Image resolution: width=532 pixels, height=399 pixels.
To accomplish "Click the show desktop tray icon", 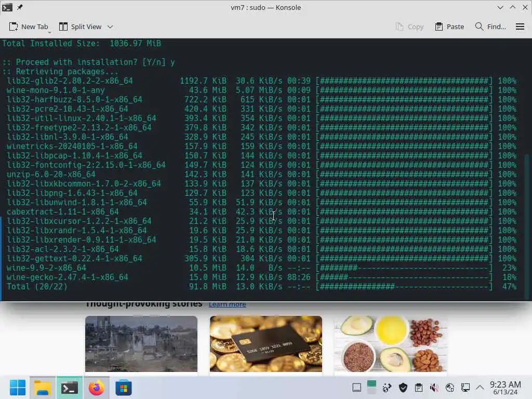I will click(x=356, y=388).
